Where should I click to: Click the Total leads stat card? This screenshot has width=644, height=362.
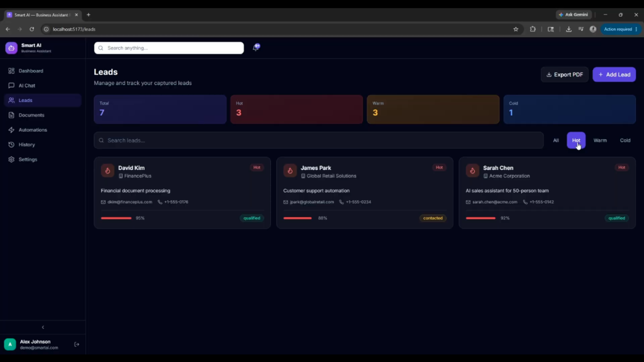point(160,110)
